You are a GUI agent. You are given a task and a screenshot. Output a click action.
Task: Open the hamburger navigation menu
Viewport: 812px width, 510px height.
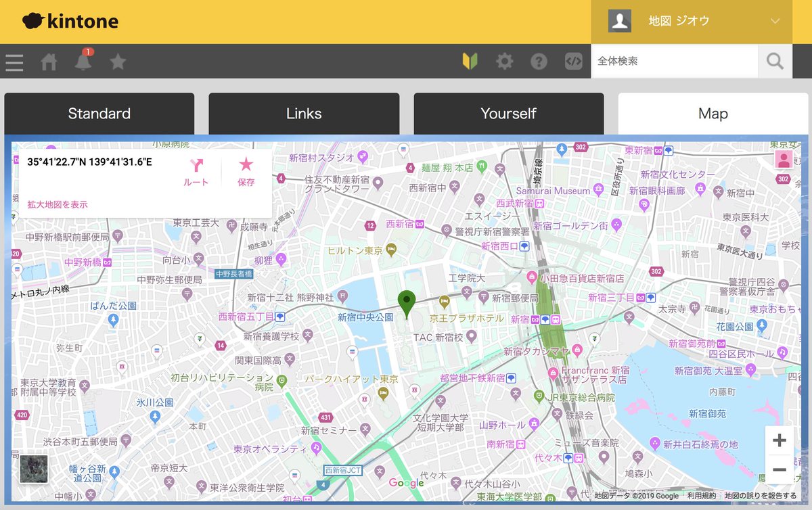(x=14, y=62)
